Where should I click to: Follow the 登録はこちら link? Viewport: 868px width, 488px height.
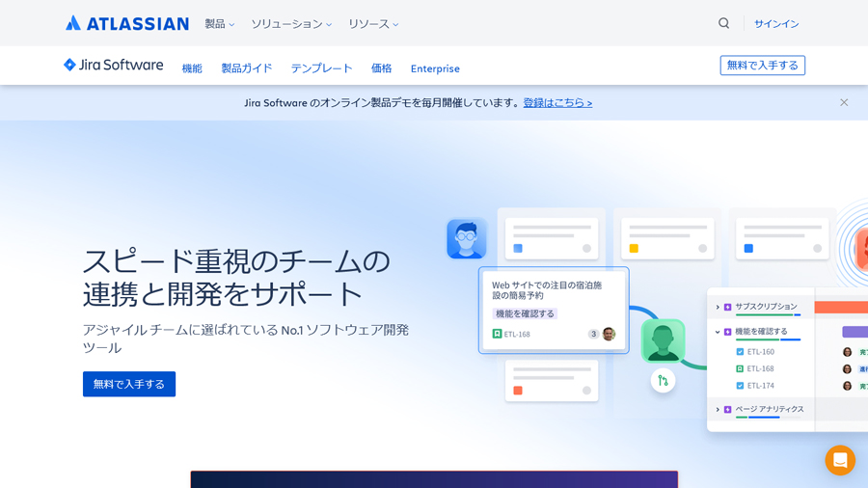click(x=557, y=102)
